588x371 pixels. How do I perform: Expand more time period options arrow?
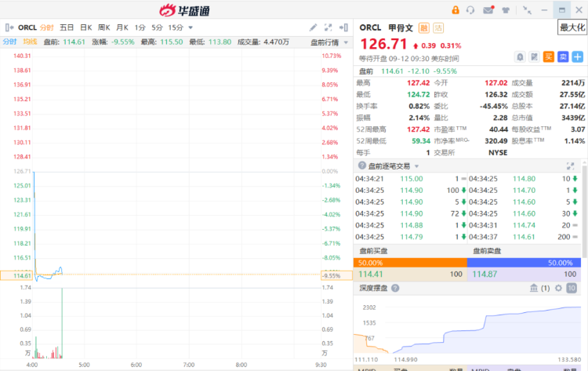coord(191,27)
